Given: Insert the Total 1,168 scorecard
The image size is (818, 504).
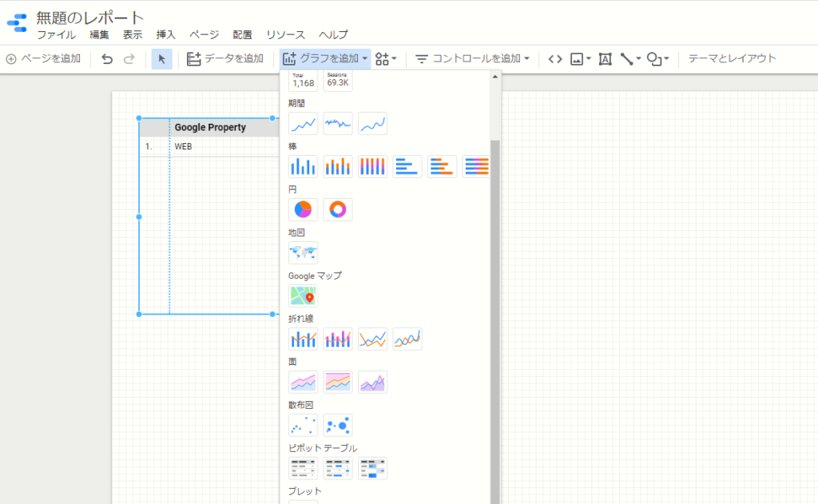Looking at the screenshot, I should [303, 81].
